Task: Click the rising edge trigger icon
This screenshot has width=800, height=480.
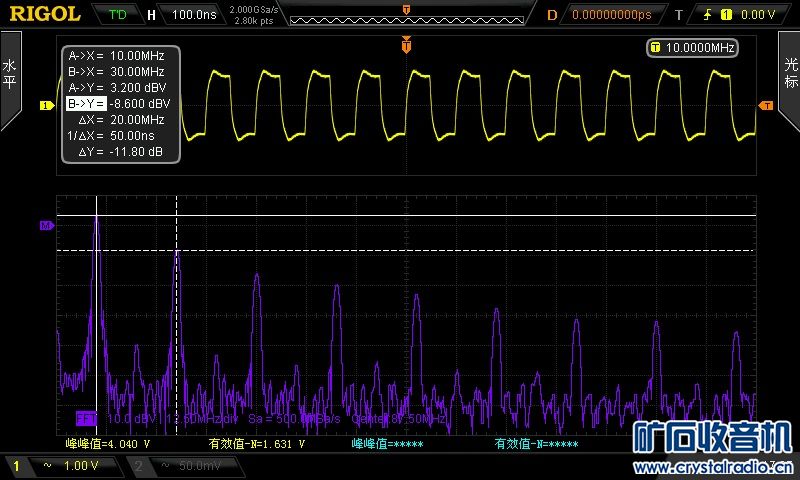Action: [x=708, y=15]
